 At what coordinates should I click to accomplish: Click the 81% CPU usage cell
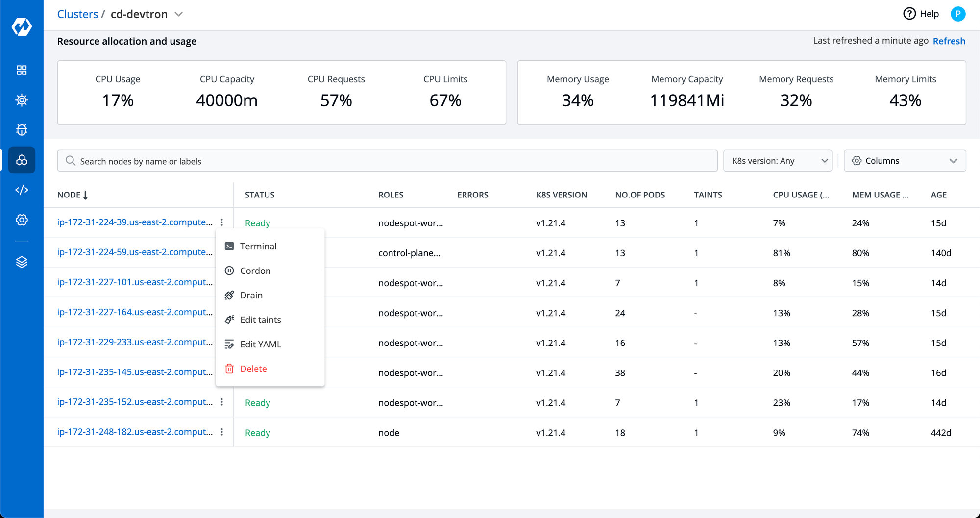[782, 253]
